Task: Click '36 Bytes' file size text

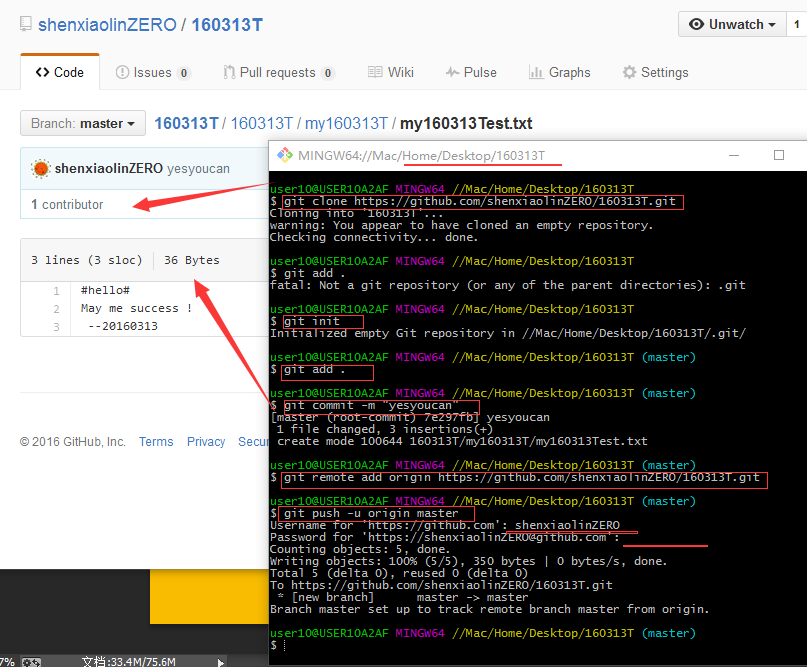Action: 191,260
